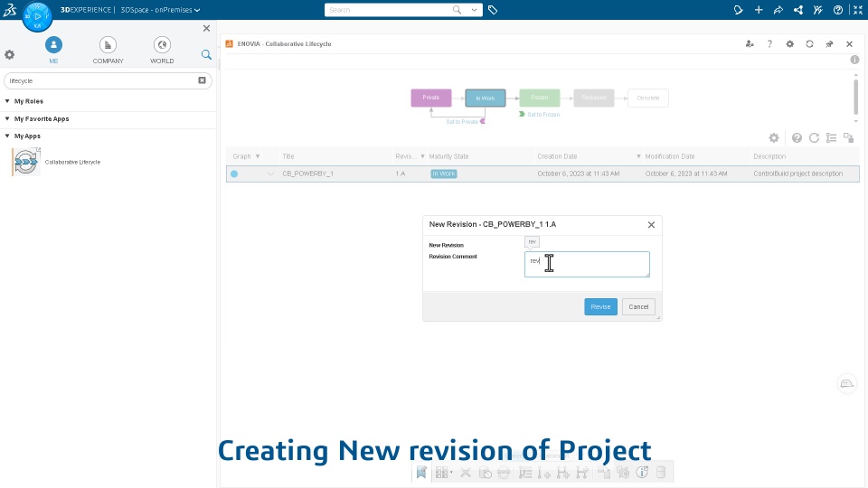Viewport: 868px width, 488px height.
Task: Click the In Work badge in CB_POWERBY_1 row
Action: (x=444, y=174)
